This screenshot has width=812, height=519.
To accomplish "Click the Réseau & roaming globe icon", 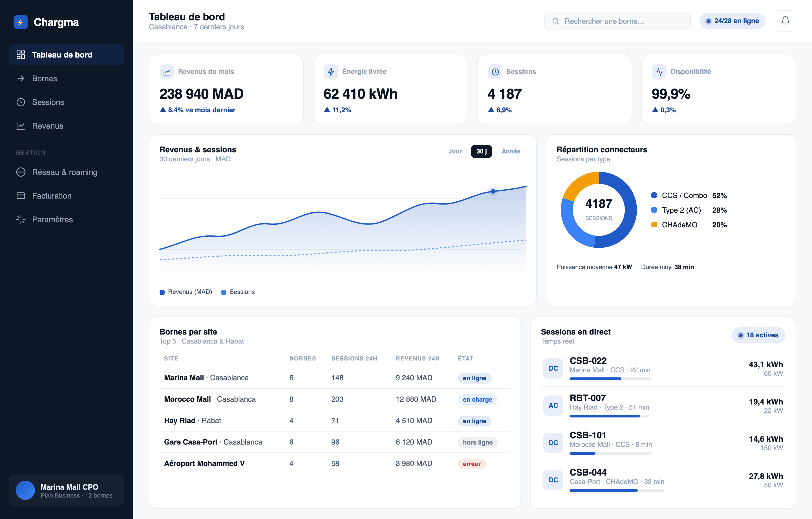I will tap(21, 172).
